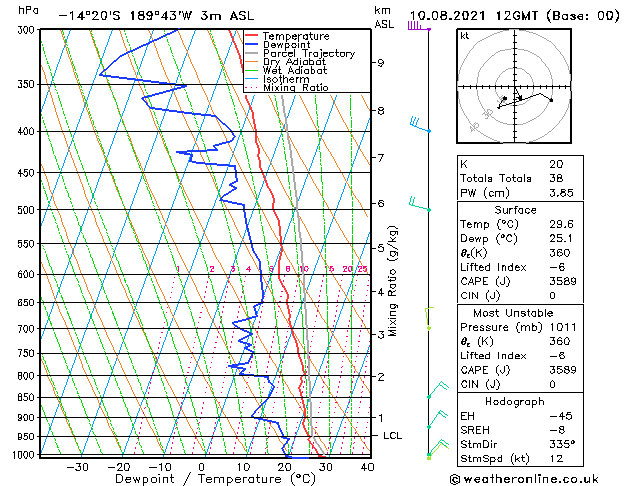The width and height of the screenshot is (629, 486).
Task: Click the Mixing Ratio legend entry
Action: (x=287, y=88)
